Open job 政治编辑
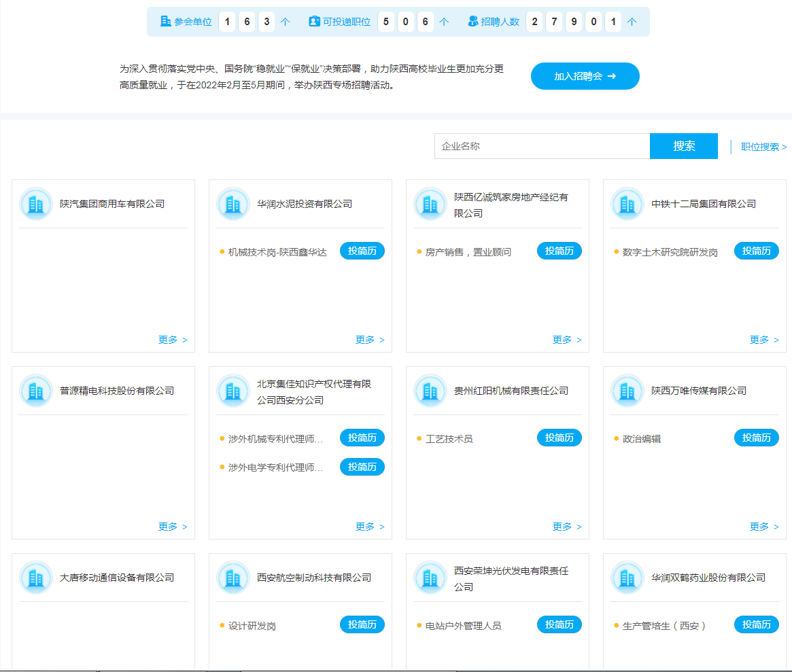Viewport: 792px width, 672px height. (x=642, y=439)
